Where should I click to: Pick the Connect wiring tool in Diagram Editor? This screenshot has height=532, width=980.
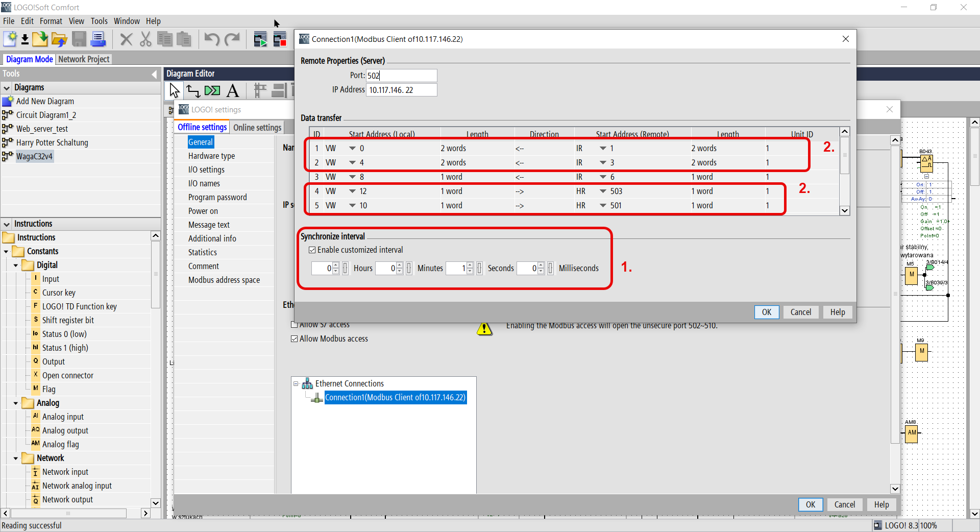click(193, 91)
